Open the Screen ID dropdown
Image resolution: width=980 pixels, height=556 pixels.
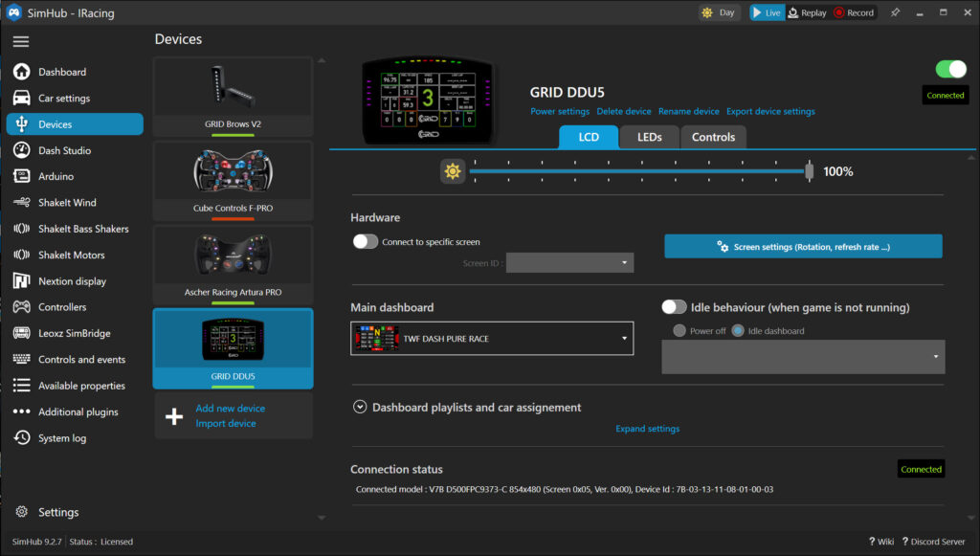coord(569,263)
